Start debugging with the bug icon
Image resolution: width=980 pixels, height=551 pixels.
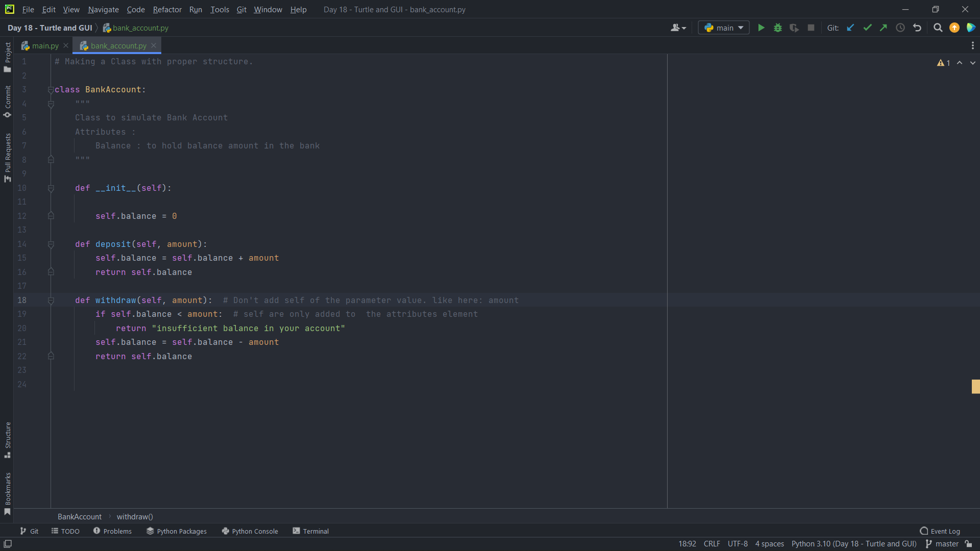(778, 28)
